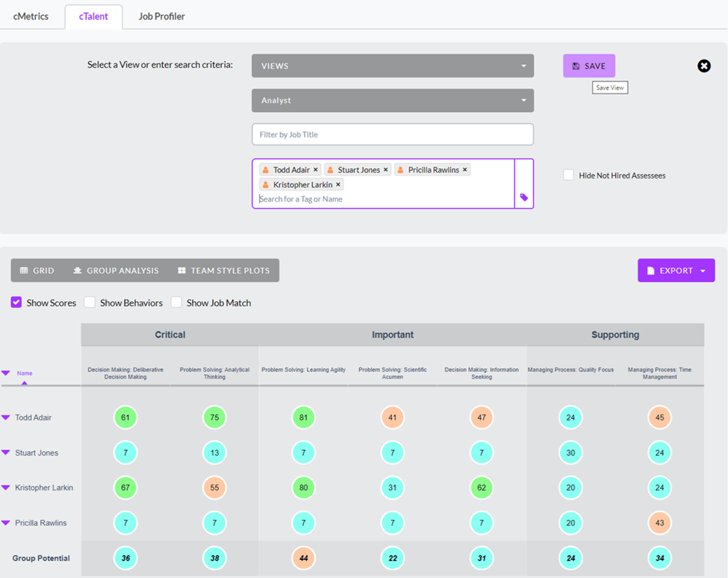The width and height of the screenshot is (728, 578).
Task: Uncheck the Show Scores checkbox
Action: tap(16, 302)
